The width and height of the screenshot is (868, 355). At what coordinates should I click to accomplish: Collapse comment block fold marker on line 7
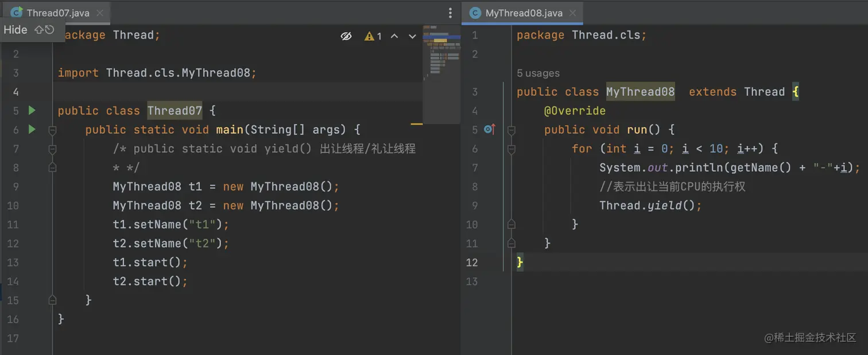coord(52,149)
